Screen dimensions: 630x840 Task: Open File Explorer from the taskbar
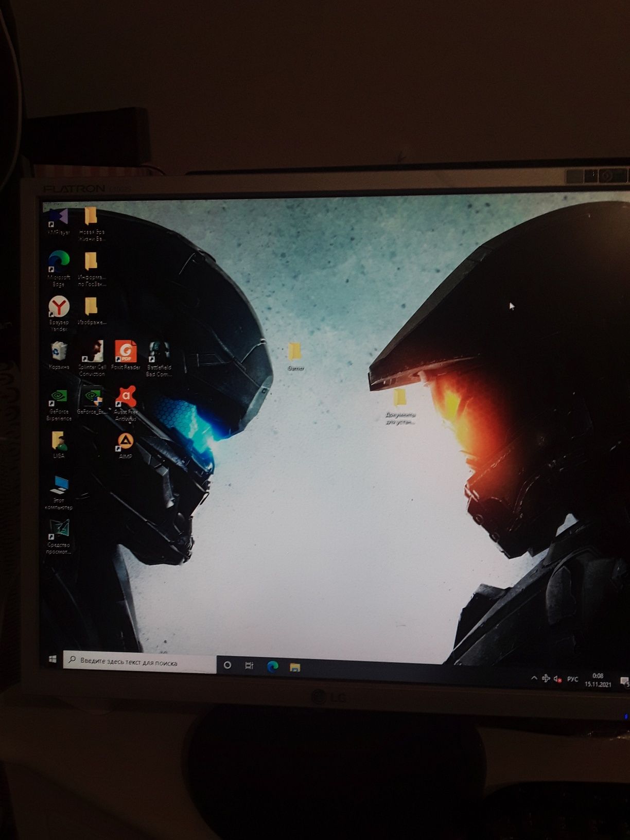pos(295,668)
